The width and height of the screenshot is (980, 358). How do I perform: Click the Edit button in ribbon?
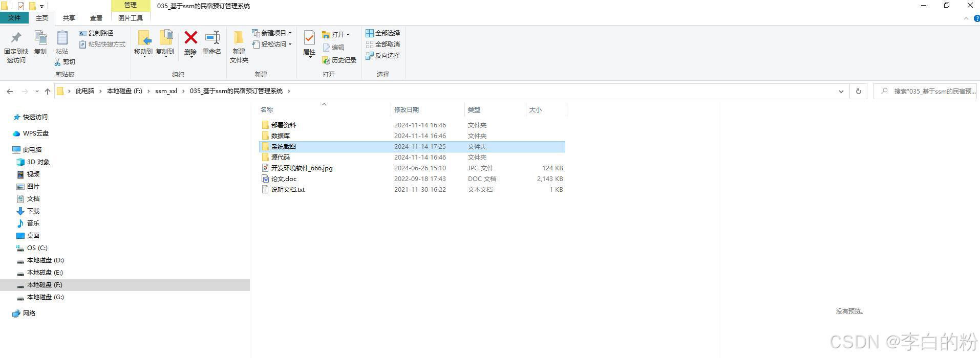click(x=333, y=48)
